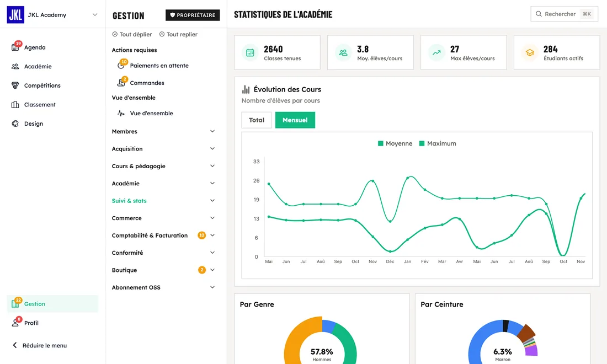Click the brown Marron segment in Par Ceinture

(x=526, y=332)
